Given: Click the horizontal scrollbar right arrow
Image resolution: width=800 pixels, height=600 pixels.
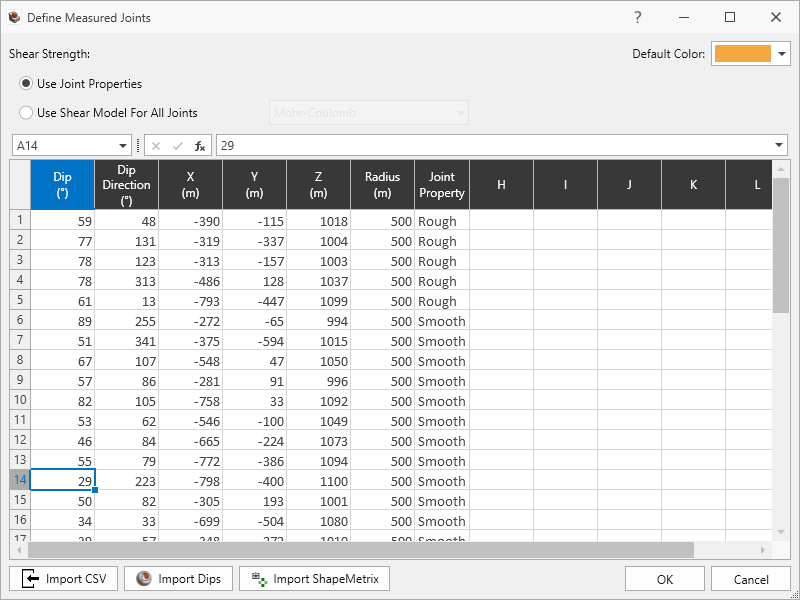Looking at the screenshot, I should click(x=763, y=550).
